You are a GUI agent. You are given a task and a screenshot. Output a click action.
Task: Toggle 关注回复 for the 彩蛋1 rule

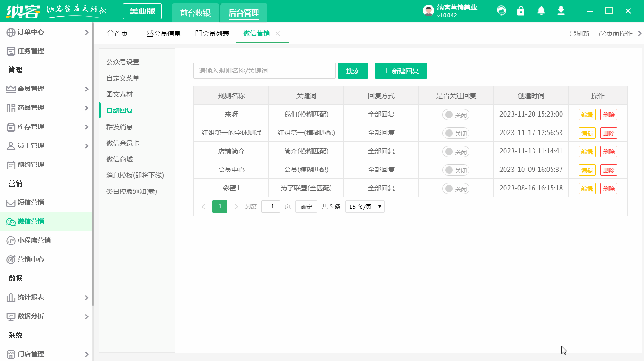(x=456, y=188)
